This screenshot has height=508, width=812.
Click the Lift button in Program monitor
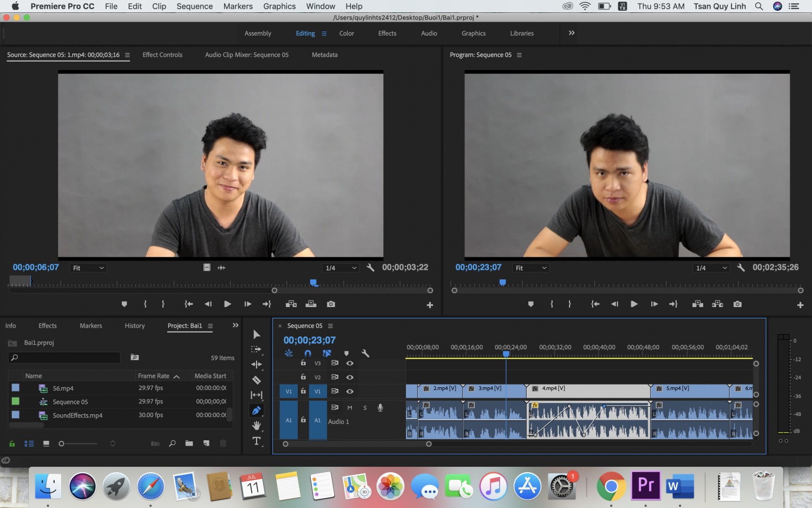698,304
